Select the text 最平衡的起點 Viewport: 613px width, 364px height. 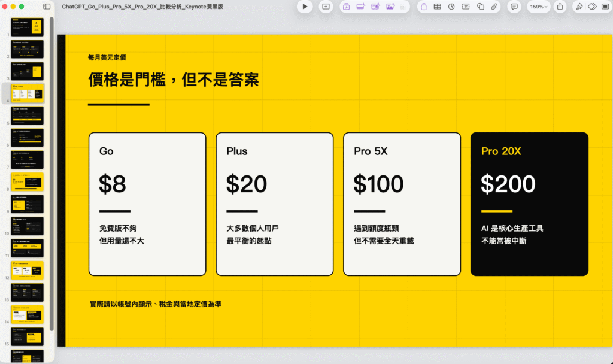click(249, 241)
